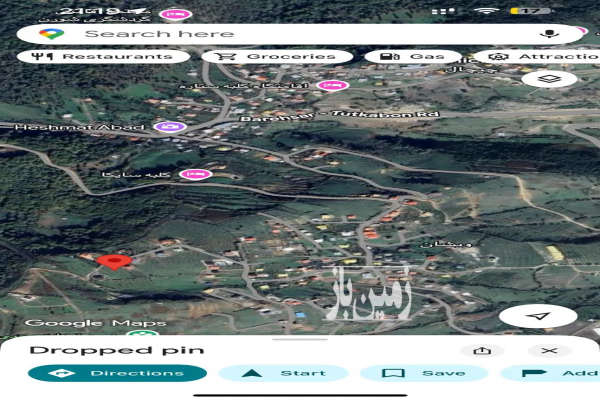
Task: Tap the Search here field
Action: click(290, 34)
